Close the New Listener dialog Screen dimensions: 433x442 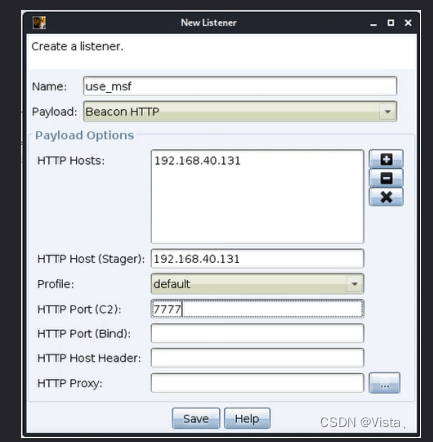[x=408, y=23]
